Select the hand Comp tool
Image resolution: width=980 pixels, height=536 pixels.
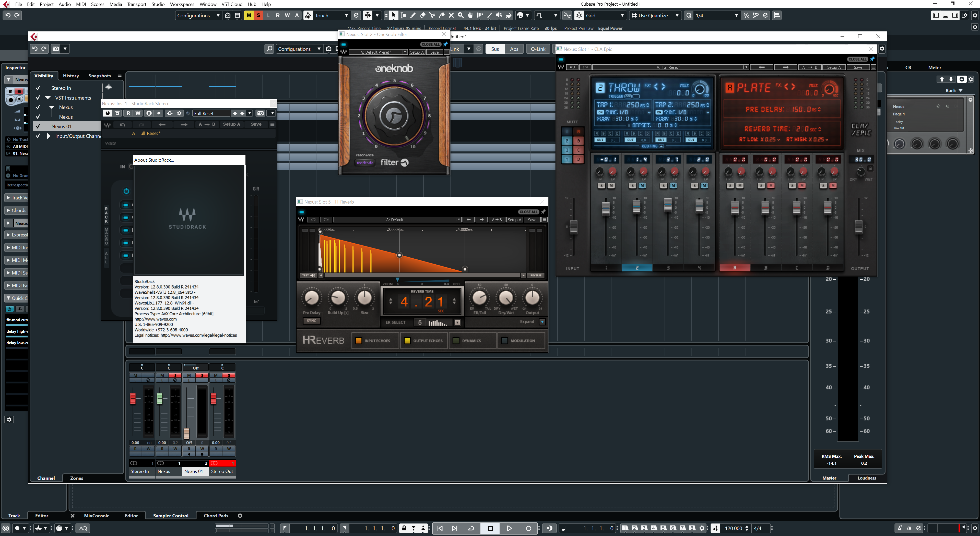point(470,15)
